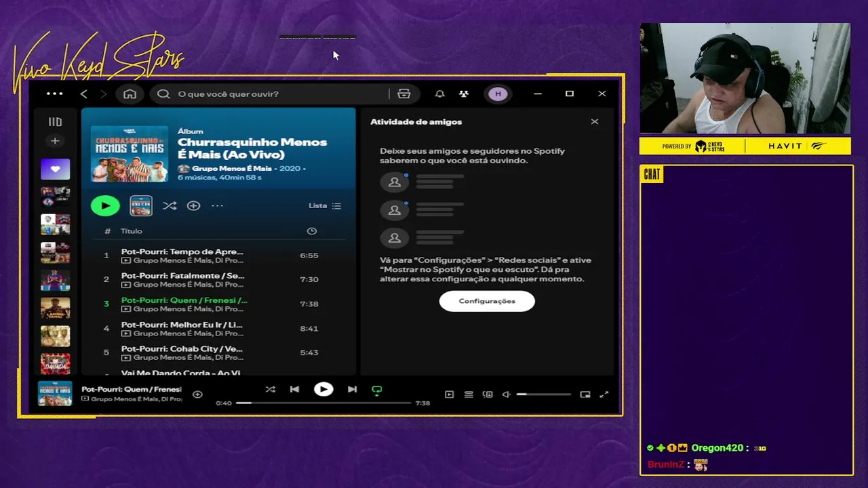Go back with the left arrow
Image resolution: width=868 pixels, height=488 pixels.
[84, 94]
